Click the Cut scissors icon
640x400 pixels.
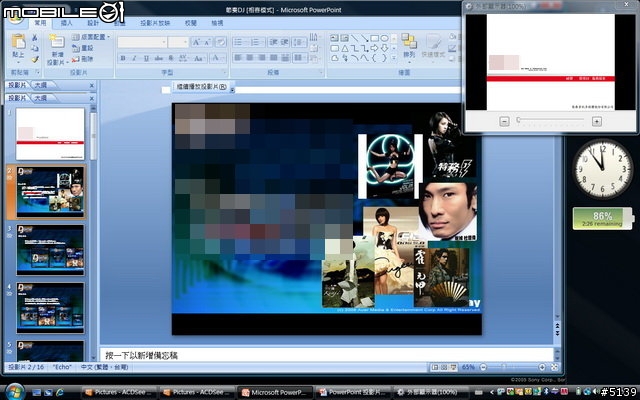tap(35, 38)
